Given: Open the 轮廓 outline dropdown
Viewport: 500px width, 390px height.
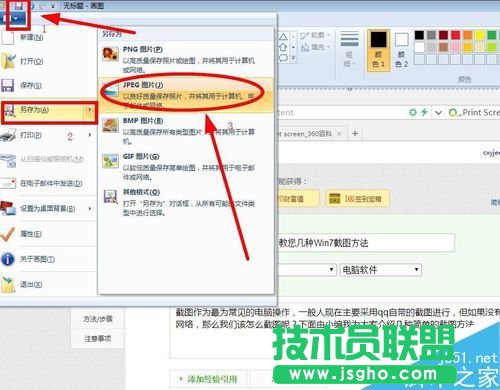Looking at the screenshot, I should pos(315,35).
